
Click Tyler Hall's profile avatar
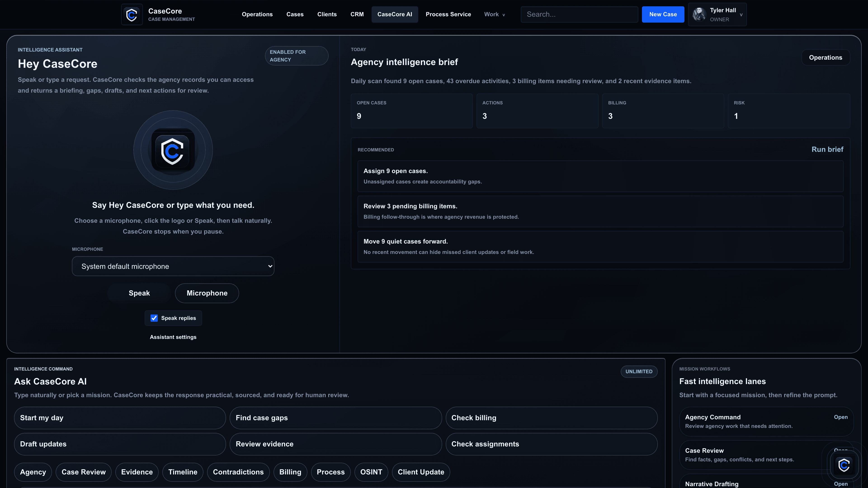coord(699,14)
